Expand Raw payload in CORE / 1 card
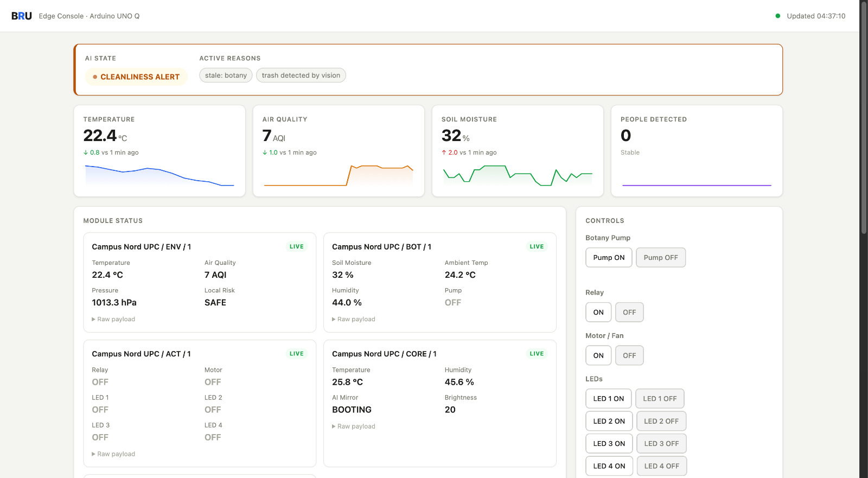Viewport: 868px width, 478px height. tap(354, 426)
